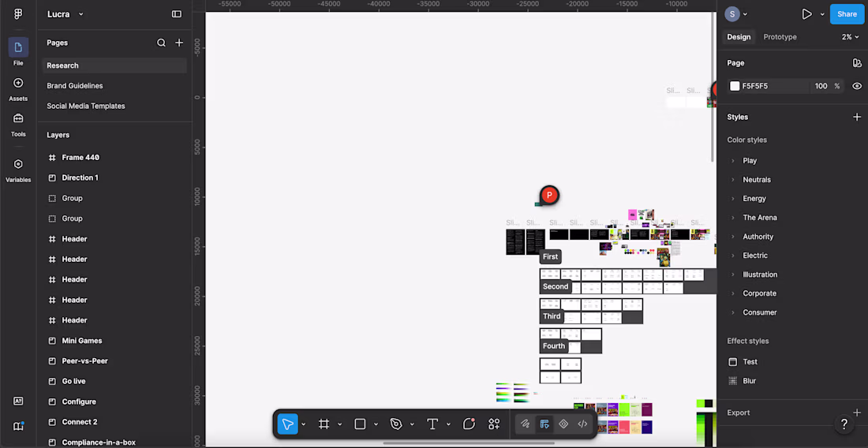Open the 2% zoom level dropdown
This screenshot has width=868, height=448.
[x=851, y=37]
